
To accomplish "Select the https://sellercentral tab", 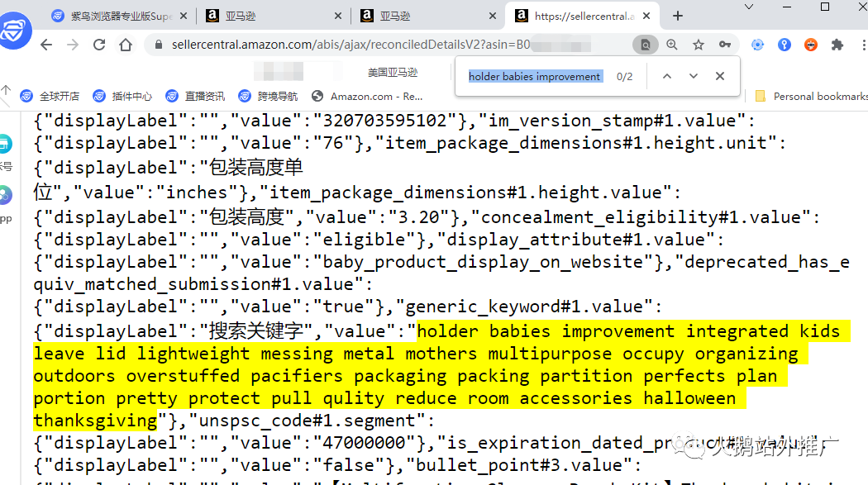I will coord(582,16).
